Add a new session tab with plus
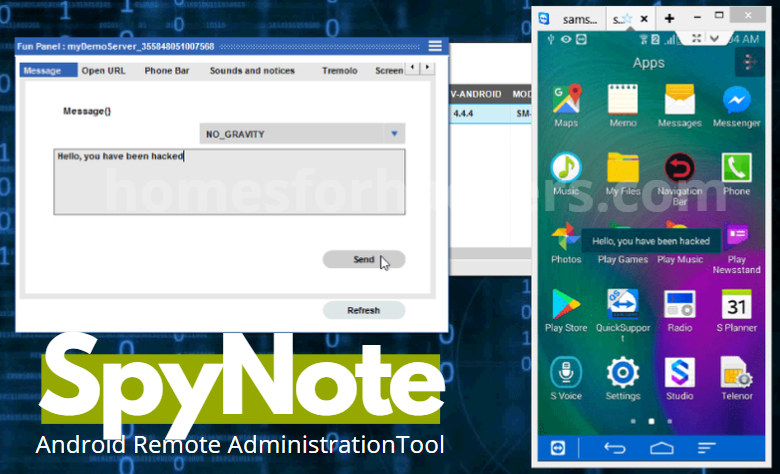Image resolution: width=780 pixels, height=474 pixels. [x=669, y=18]
